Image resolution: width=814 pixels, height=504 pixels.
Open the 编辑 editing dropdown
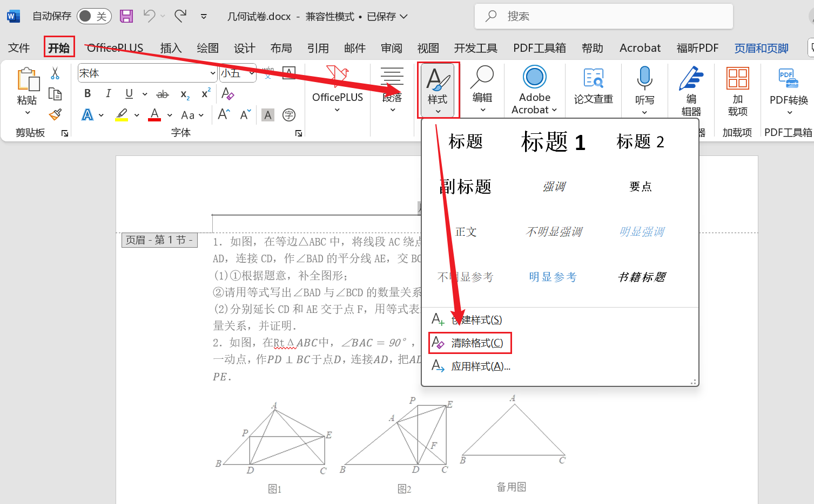482,90
